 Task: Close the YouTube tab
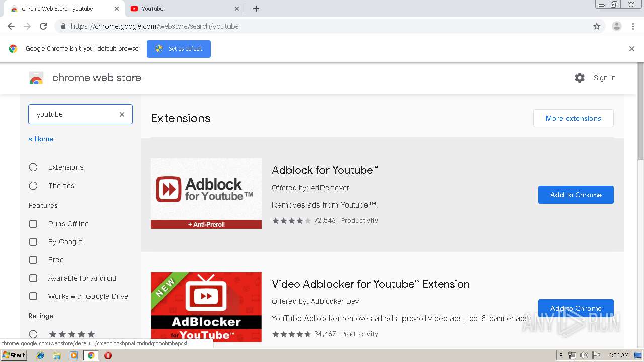(237, 9)
